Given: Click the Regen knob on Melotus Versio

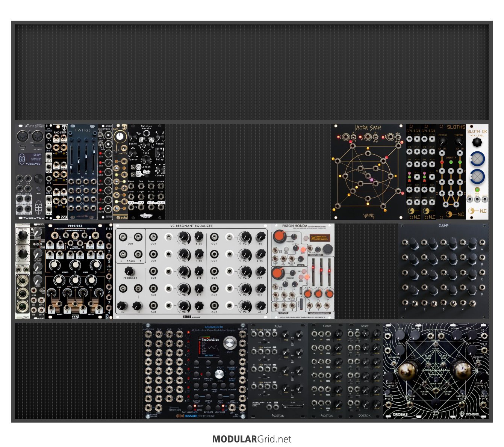Looking at the screenshot, I should pyautogui.click(x=160, y=137).
